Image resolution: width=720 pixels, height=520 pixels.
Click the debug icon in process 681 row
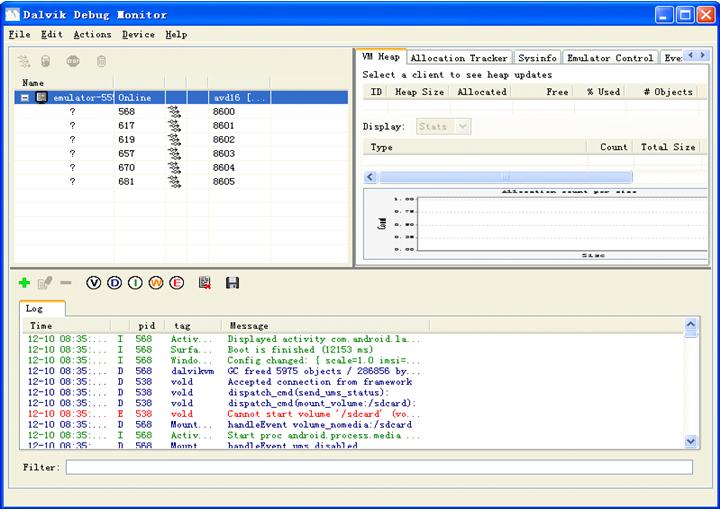pyautogui.click(x=174, y=181)
